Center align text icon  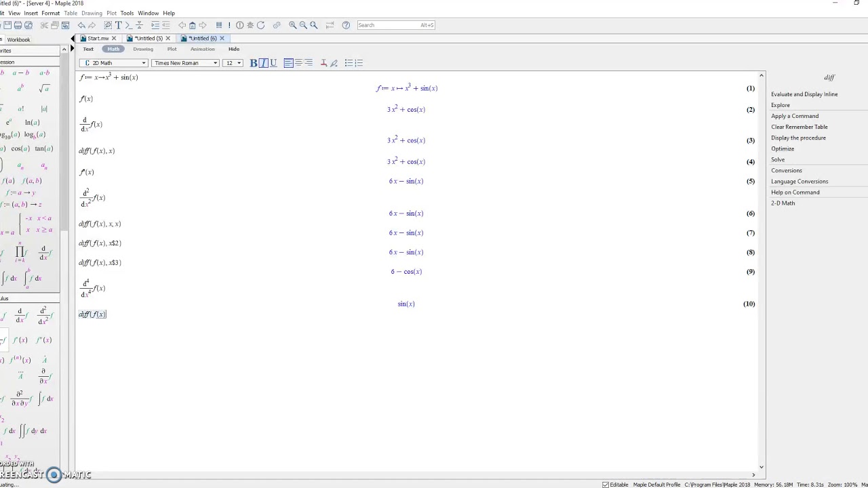[x=298, y=63]
